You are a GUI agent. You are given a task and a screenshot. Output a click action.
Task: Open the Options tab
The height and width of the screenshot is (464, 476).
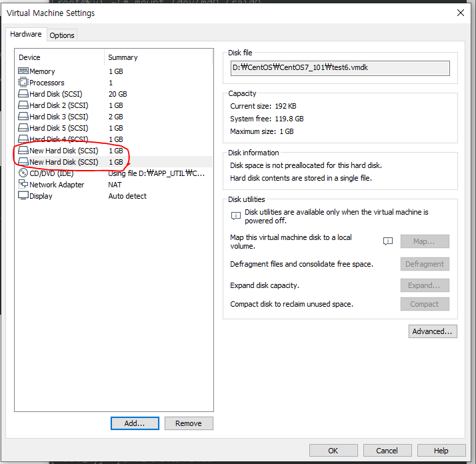pos(62,35)
